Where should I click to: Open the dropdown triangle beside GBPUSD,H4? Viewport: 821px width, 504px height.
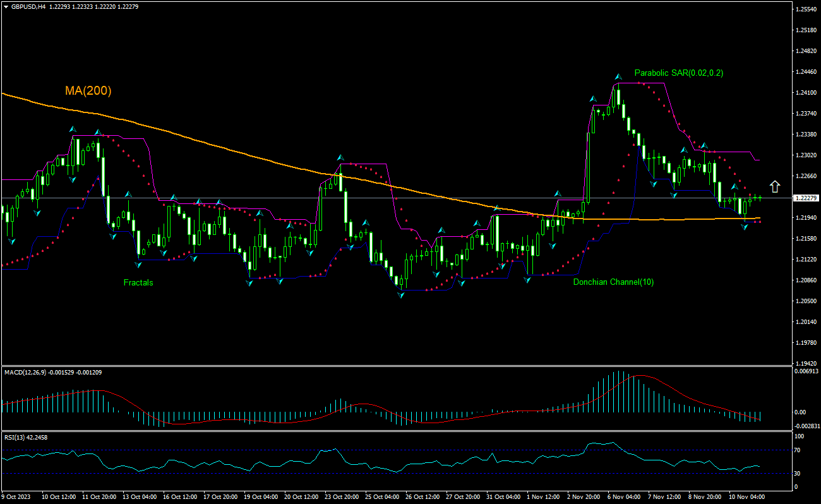6,6
